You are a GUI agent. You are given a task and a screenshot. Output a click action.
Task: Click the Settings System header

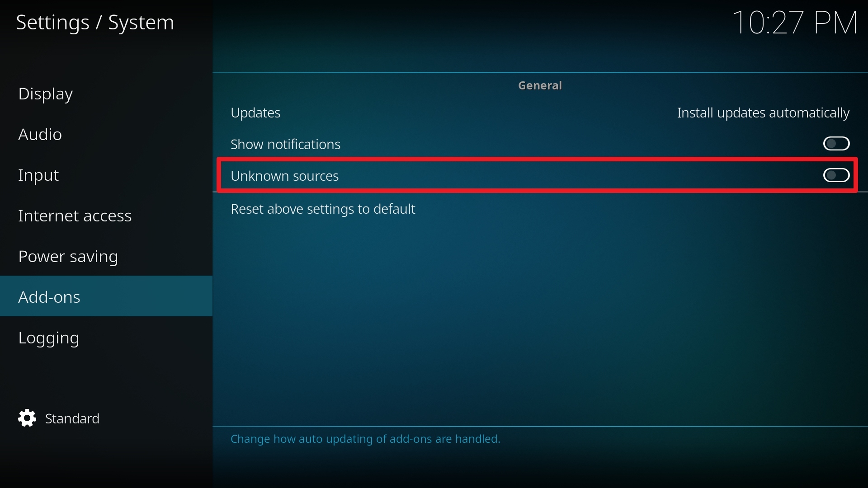(x=95, y=21)
